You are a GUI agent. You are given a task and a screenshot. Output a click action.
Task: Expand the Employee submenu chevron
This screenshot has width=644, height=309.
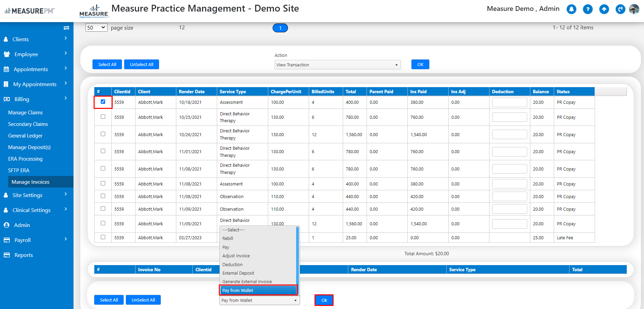click(x=66, y=53)
